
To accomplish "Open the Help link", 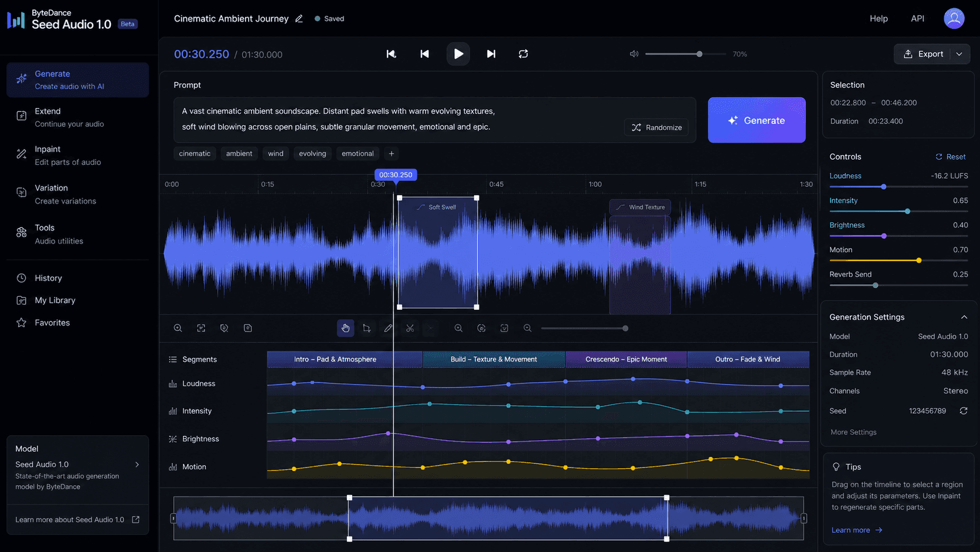I will (x=878, y=19).
